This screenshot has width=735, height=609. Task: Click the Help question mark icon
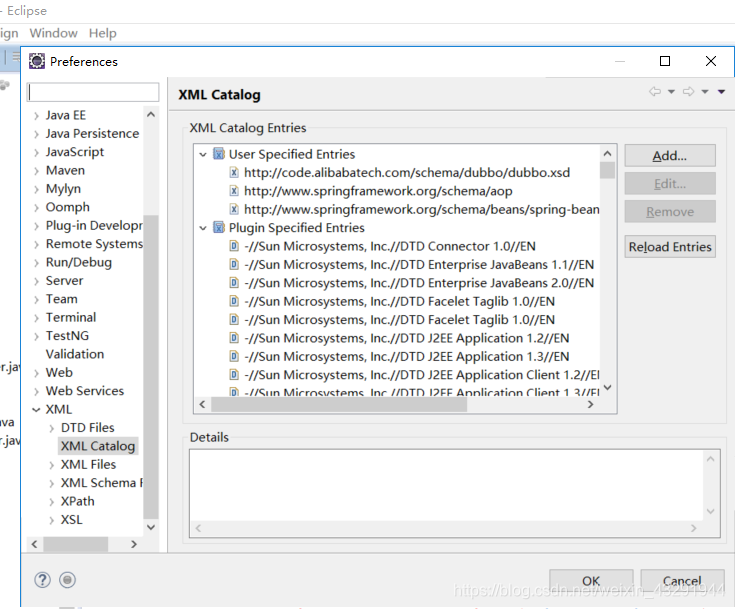click(42, 580)
